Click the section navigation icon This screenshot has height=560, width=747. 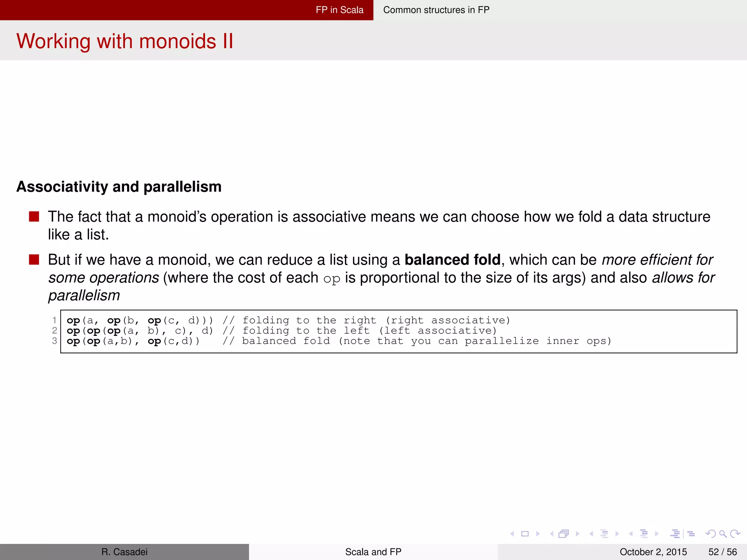(644, 534)
